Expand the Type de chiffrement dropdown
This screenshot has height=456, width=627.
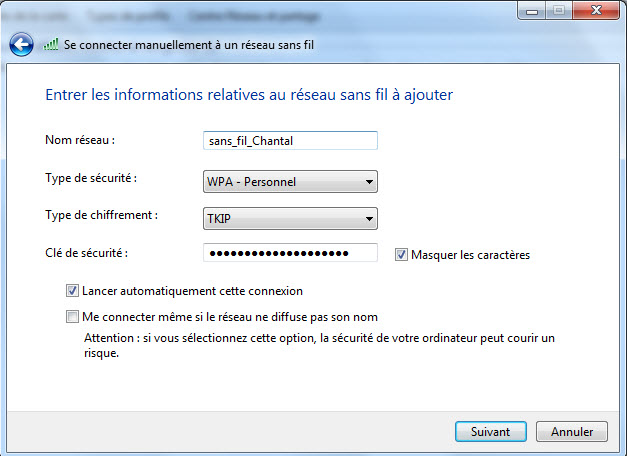[289, 218]
